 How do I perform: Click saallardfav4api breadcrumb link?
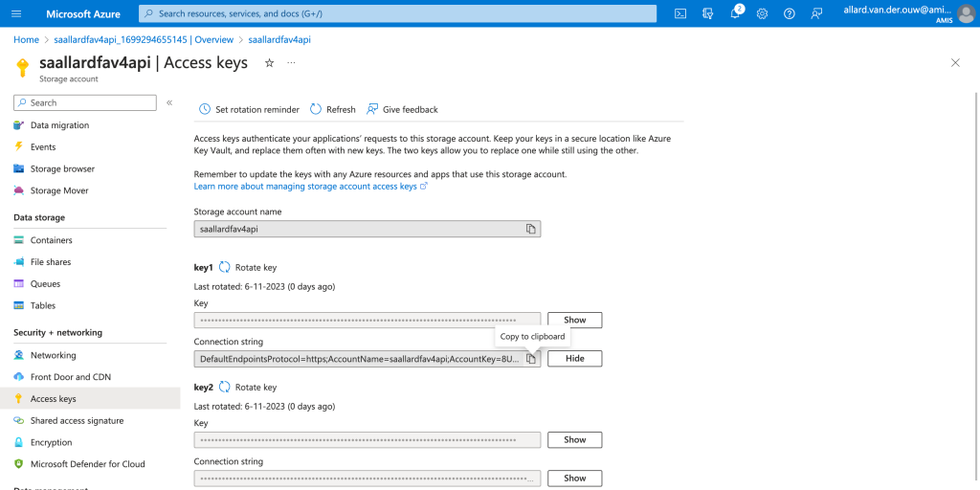click(x=279, y=39)
